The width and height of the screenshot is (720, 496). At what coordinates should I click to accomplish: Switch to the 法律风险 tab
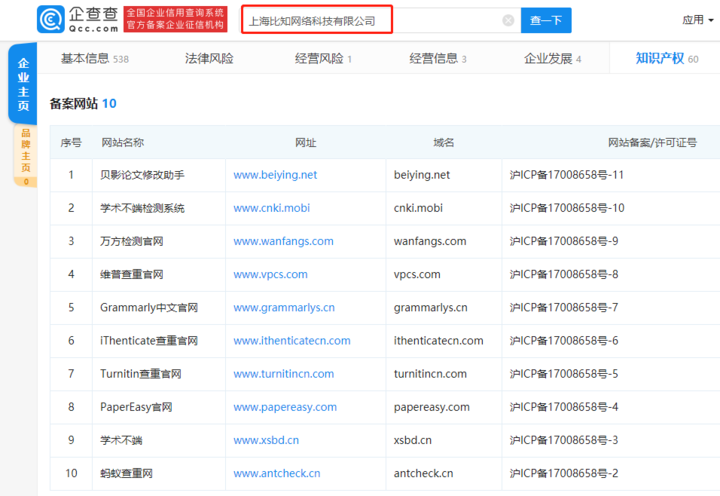click(209, 58)
